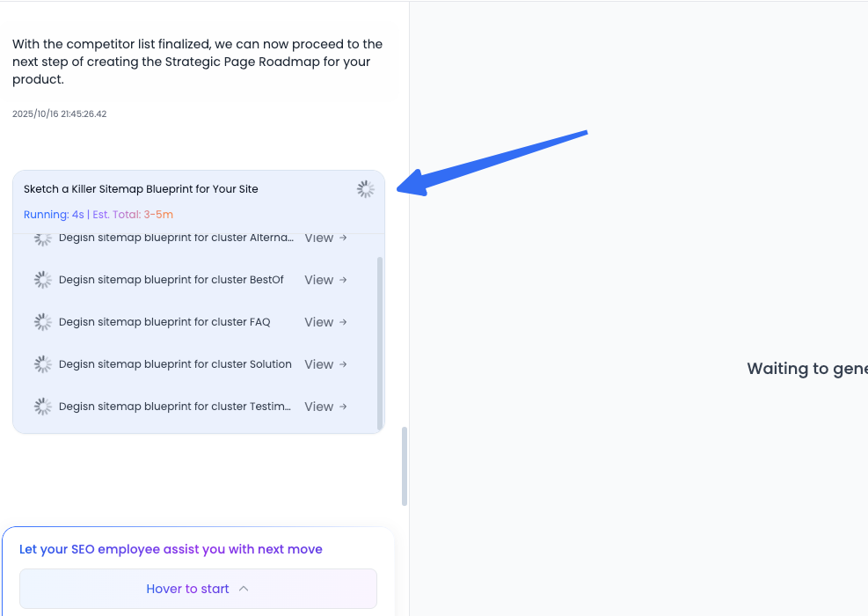The height and width of the screenshot is (616, 868).
Task: Select the "Degisn sitemap blueprint for cluster FAQ" label
Action: 164,322
